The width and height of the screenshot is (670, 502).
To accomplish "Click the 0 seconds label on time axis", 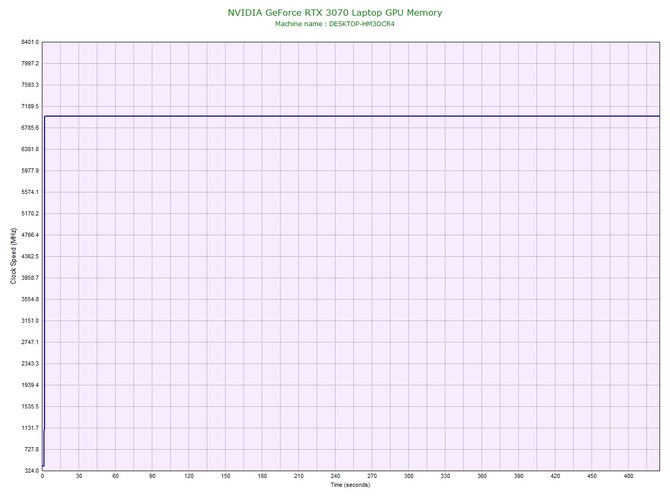I will pos(42,476).
